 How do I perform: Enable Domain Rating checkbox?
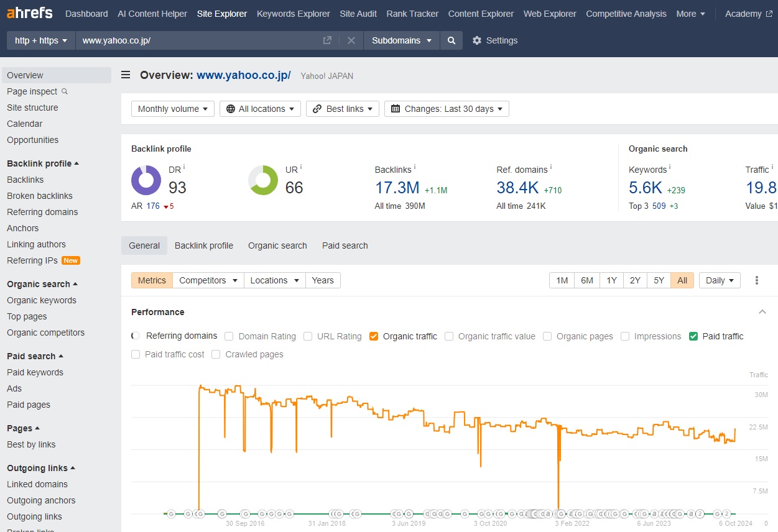(229, 336)
